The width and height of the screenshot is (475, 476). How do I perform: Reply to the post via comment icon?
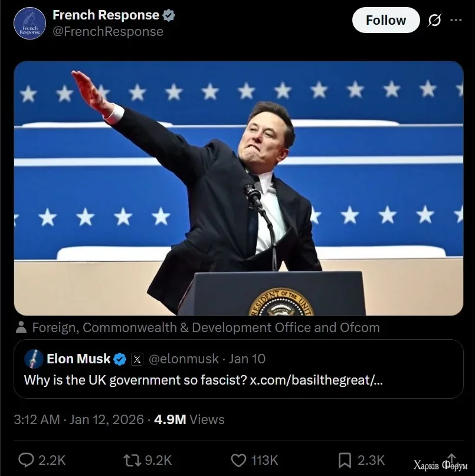click(x=27, y=460)
